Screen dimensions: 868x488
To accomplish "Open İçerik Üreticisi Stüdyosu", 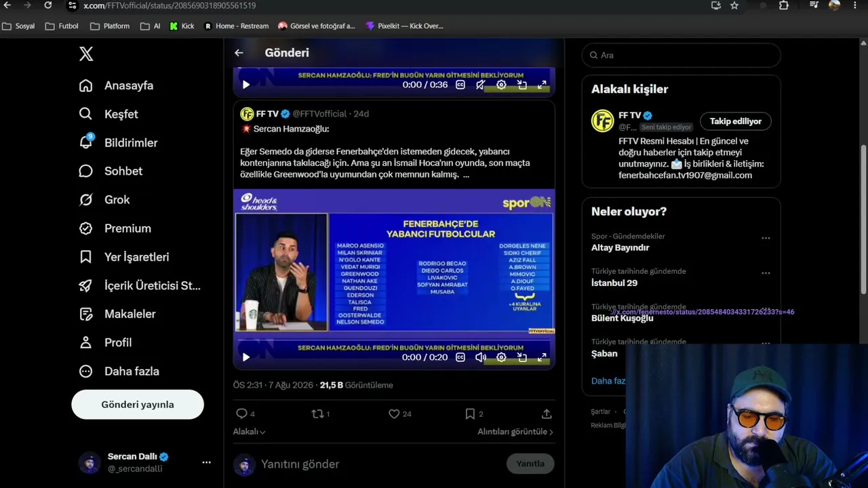I will [x=140, y=285].
